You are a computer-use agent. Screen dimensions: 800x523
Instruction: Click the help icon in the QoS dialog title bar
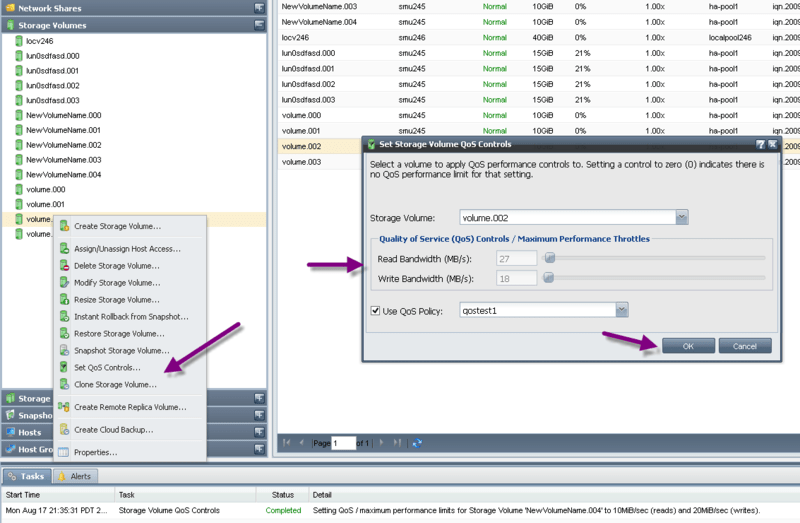(761, 145)
